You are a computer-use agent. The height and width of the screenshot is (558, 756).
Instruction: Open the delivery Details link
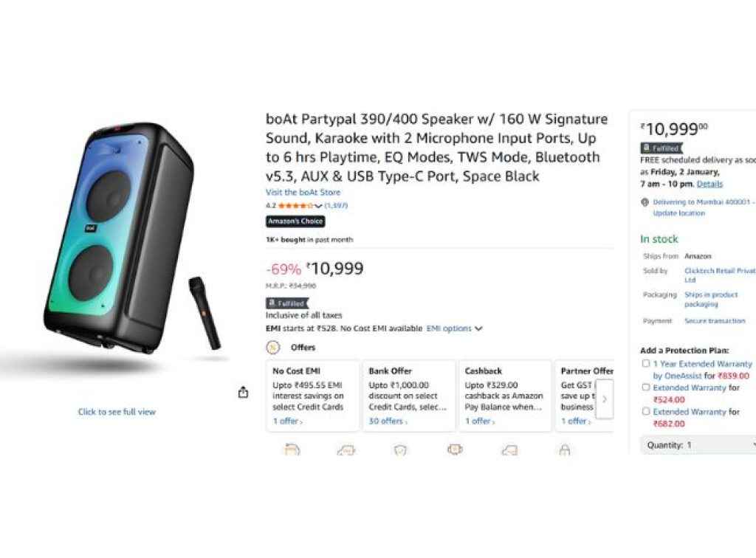pos(709,184)
